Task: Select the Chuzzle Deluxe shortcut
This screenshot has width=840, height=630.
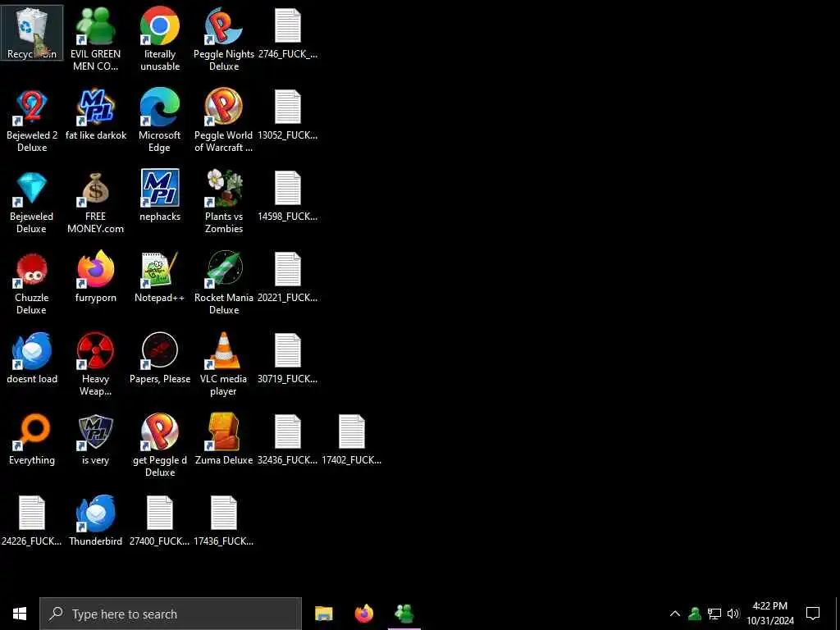Action: 32,283
